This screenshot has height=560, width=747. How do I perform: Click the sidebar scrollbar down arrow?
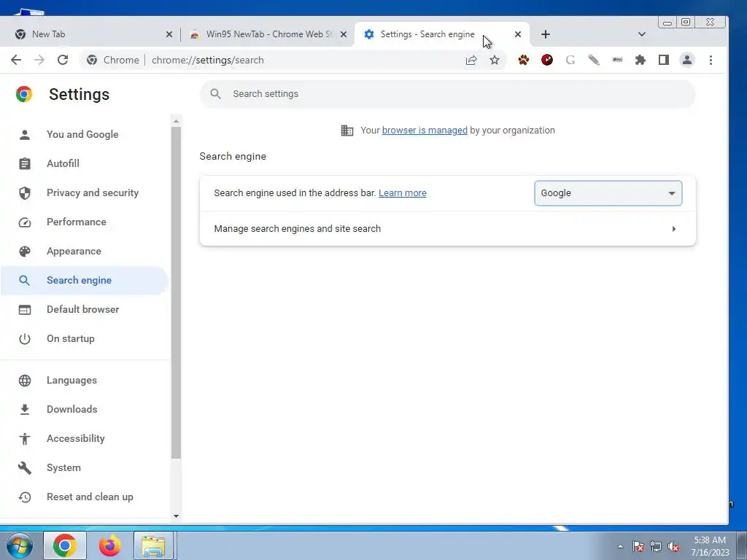coord(177,516)
